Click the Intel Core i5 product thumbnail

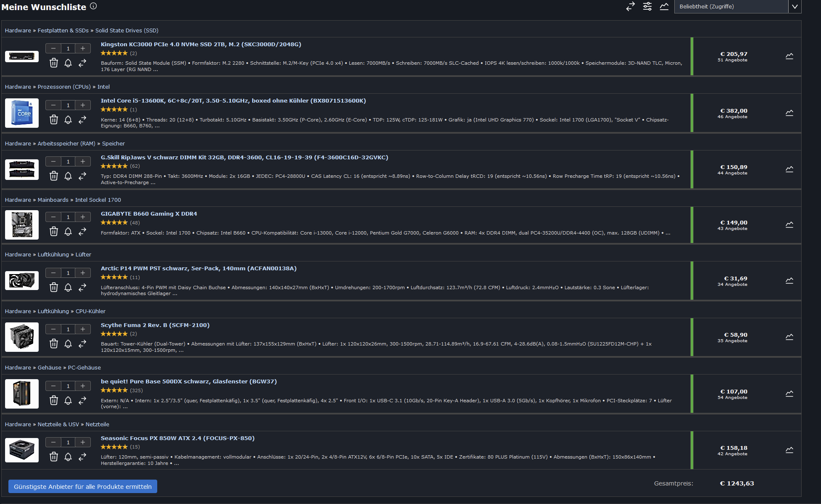pos(22,113)
